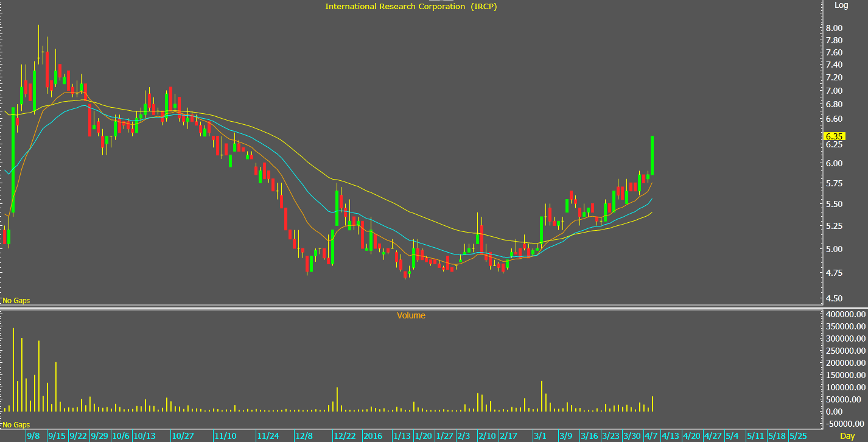The image size is (868, 442).
Task: Click the 5/25 date marker
Action: pyautogui.click(x=798, y=436)
